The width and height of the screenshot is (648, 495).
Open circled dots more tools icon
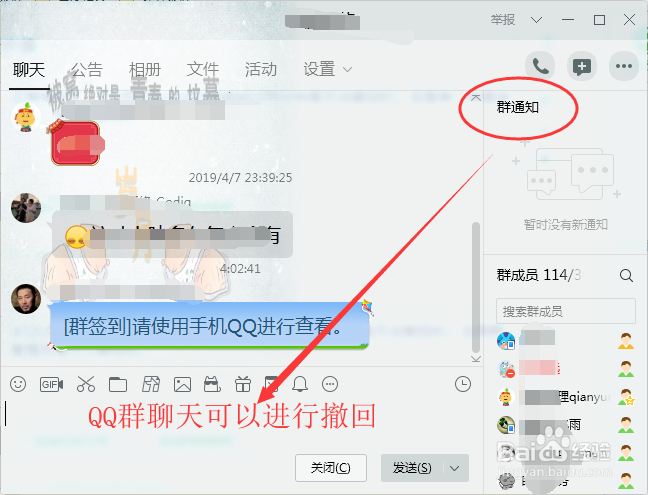point(330,384)
